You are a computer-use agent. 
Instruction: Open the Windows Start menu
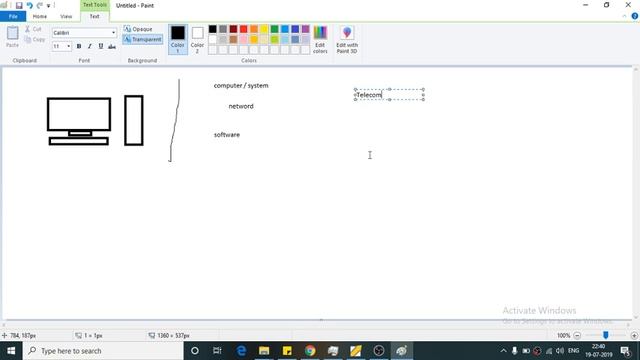tap(11, 351)
